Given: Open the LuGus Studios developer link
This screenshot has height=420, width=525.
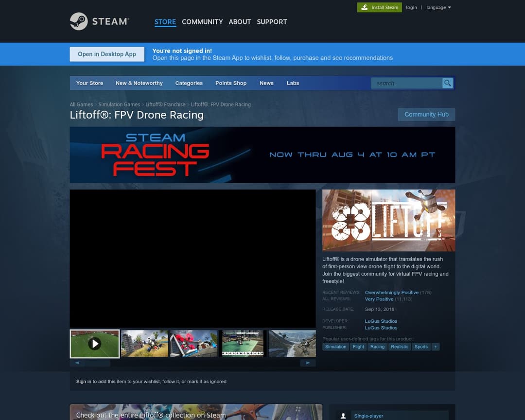Looking at the screenshot, I should (x=381, y=321).
